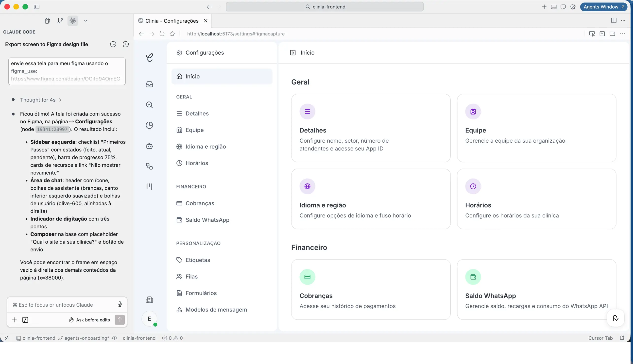The width and height of the screenshot is (633, 364).
Task: Click the plus attach button in composer
Action: (14, 320)
